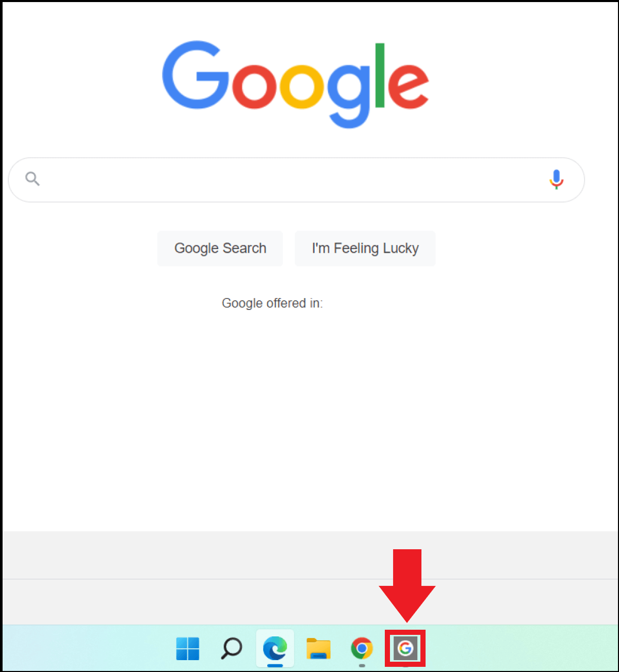Click the red letter e in the Google logo
619x672 pixels.
[408, 87]
